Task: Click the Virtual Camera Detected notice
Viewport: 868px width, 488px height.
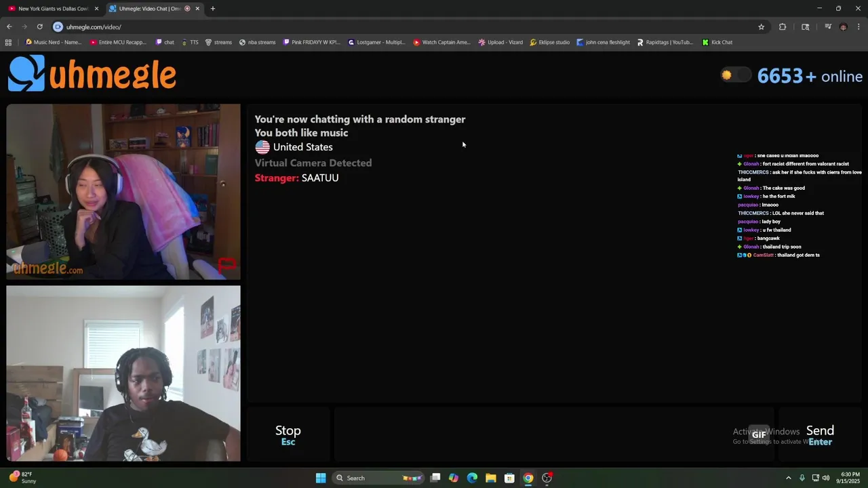Action: [x=313, y=163]
